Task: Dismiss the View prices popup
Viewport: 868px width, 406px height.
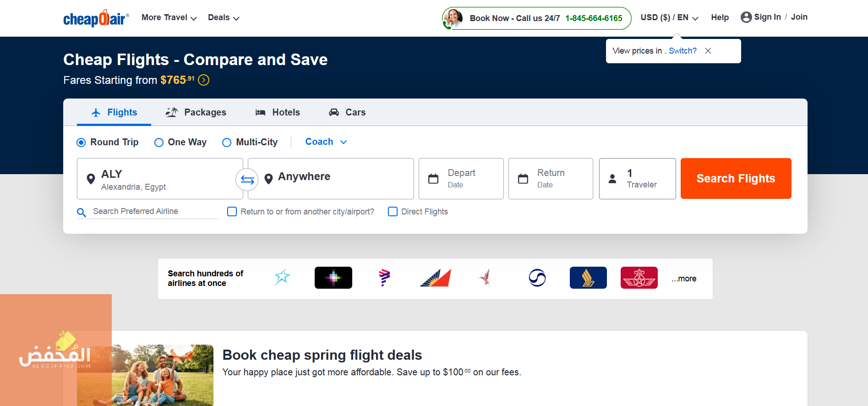Action: click(708, 51)
